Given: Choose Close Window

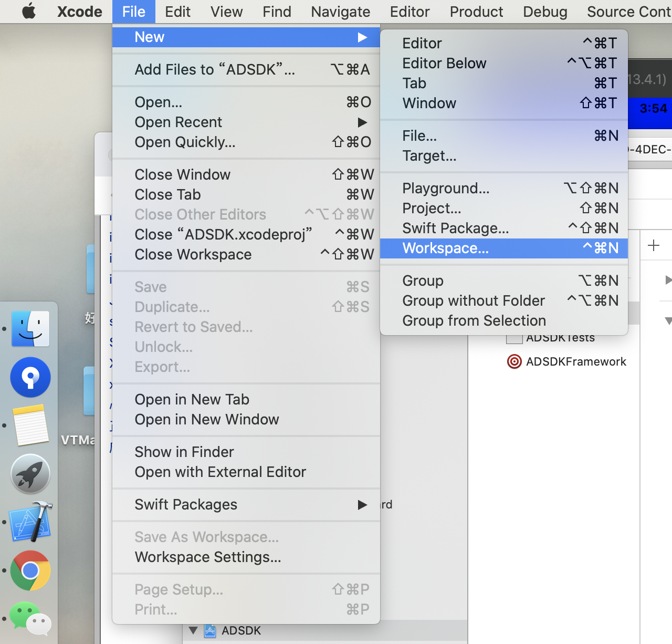Looking at the screenshot, I should click(246, 175).
